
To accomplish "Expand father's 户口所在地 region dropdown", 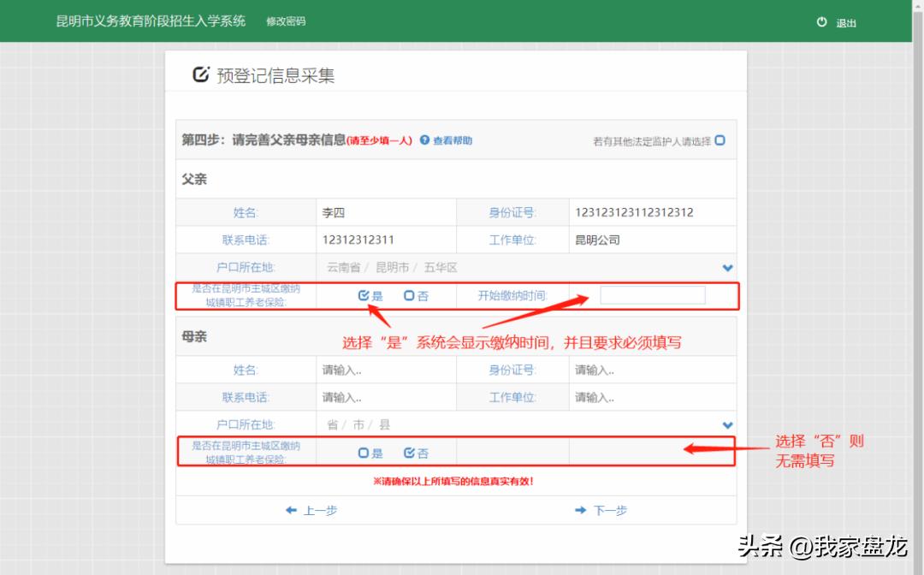I will (727, 267).
